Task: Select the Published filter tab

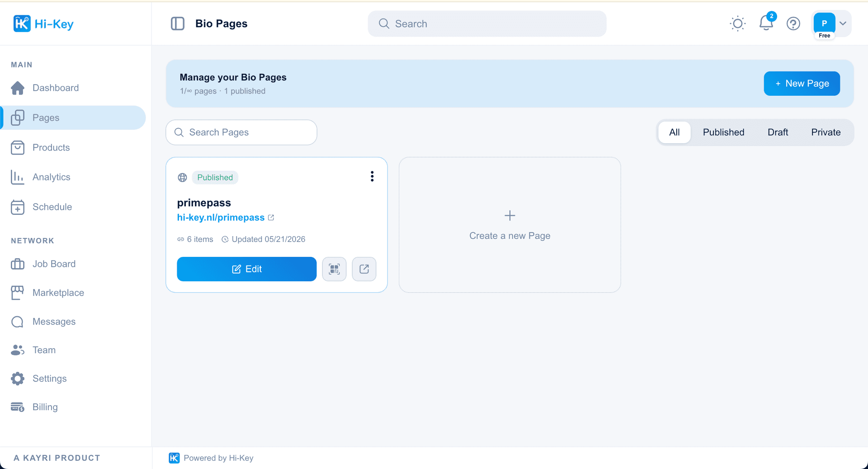Action: (723, 132)
